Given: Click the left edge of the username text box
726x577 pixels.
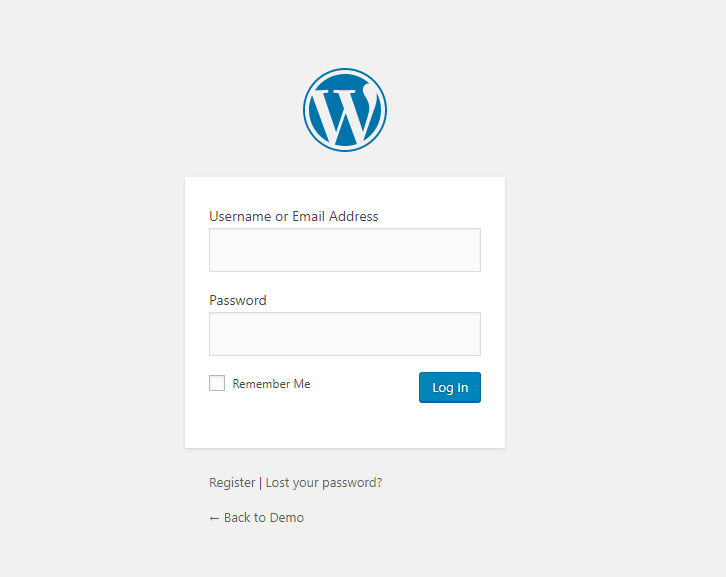Looking at the screenshot, I should click(214, 250).
